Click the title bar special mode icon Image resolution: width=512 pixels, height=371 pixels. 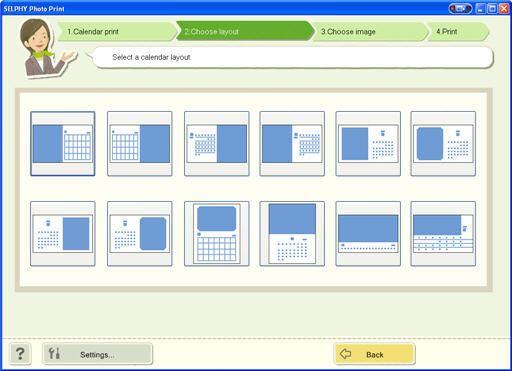tap(460, 8)
